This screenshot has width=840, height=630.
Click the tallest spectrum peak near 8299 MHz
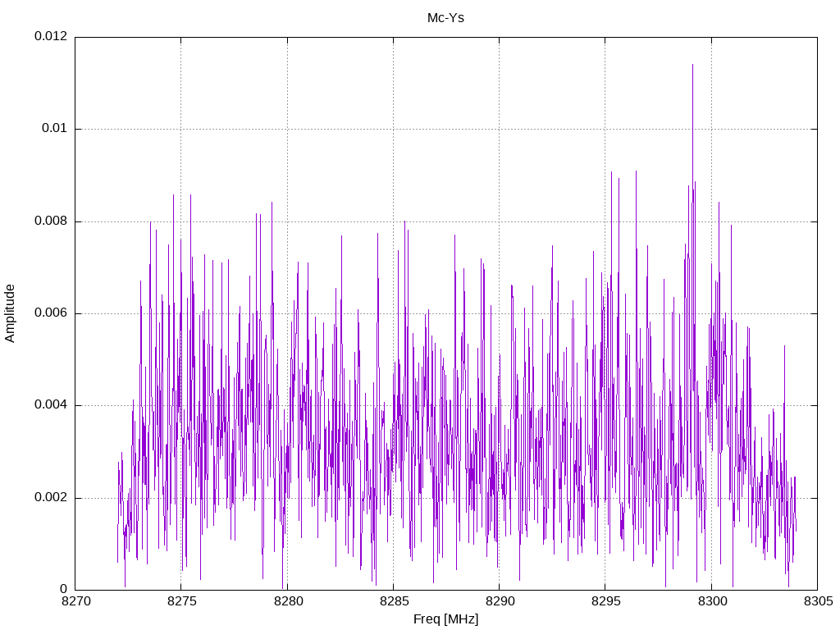692,66
